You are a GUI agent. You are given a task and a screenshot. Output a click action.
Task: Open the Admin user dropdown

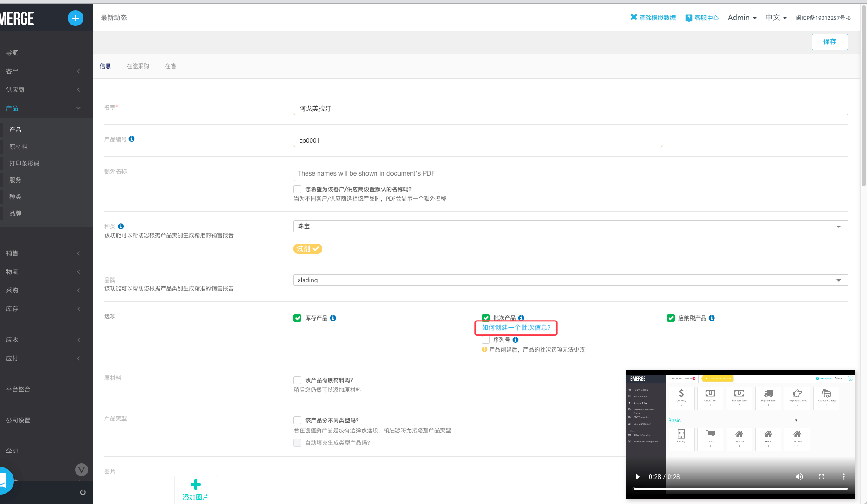(742, 18)
